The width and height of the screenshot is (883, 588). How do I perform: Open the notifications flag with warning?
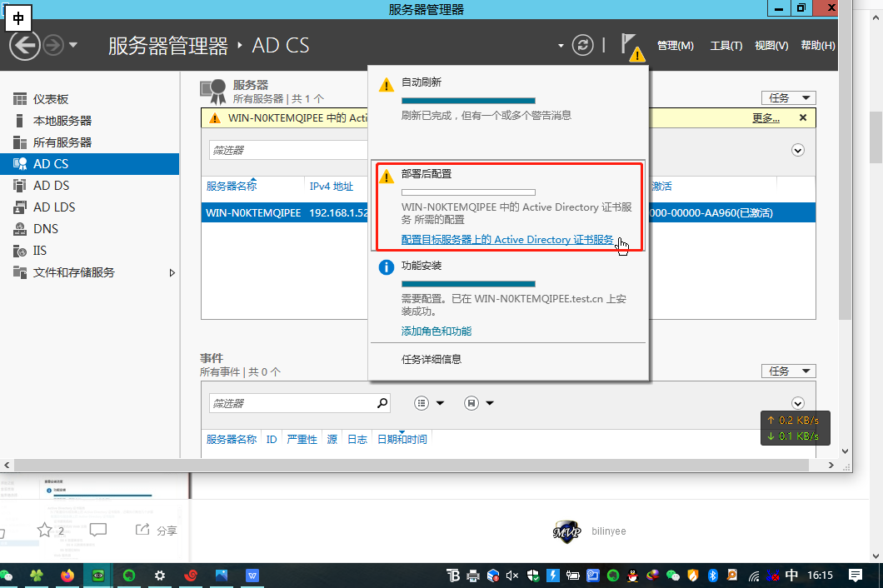point(632,47)
